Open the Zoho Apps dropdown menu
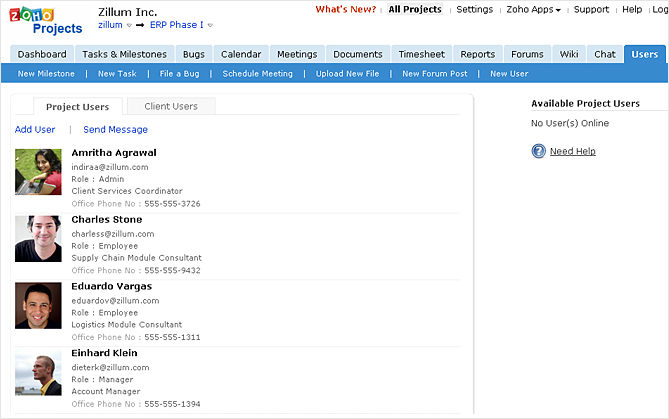This screenshot has width=669, height=419. pos(533,9)
